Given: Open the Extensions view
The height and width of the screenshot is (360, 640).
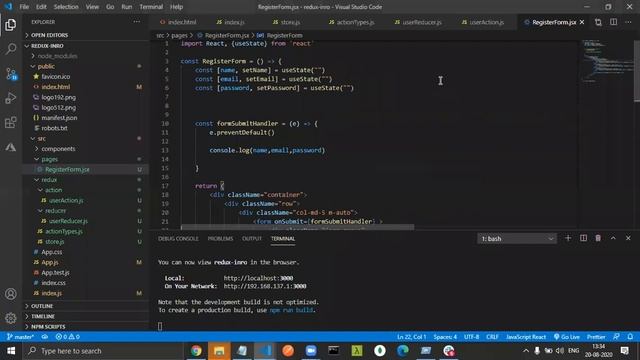Looking at the screenshot, I should 11,122.
